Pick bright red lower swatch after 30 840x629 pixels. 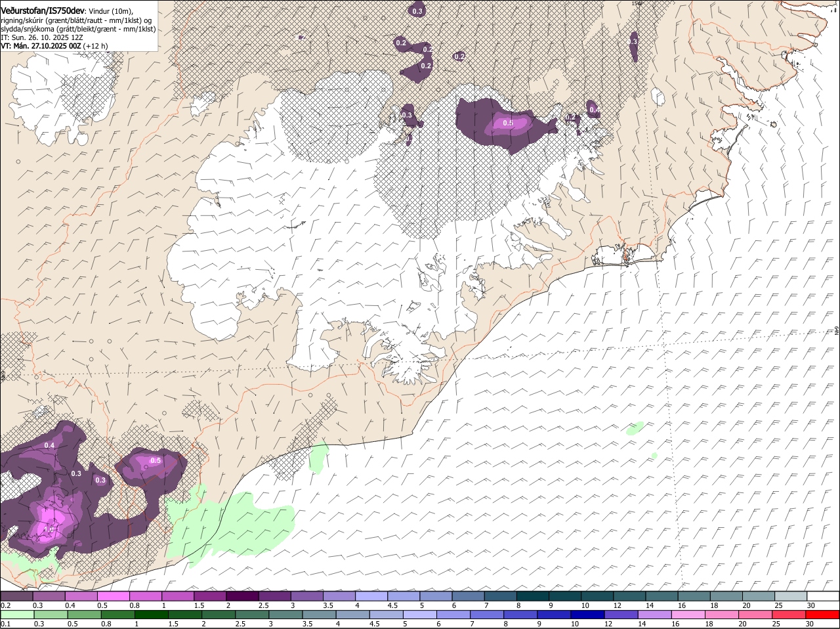(824, 615)
